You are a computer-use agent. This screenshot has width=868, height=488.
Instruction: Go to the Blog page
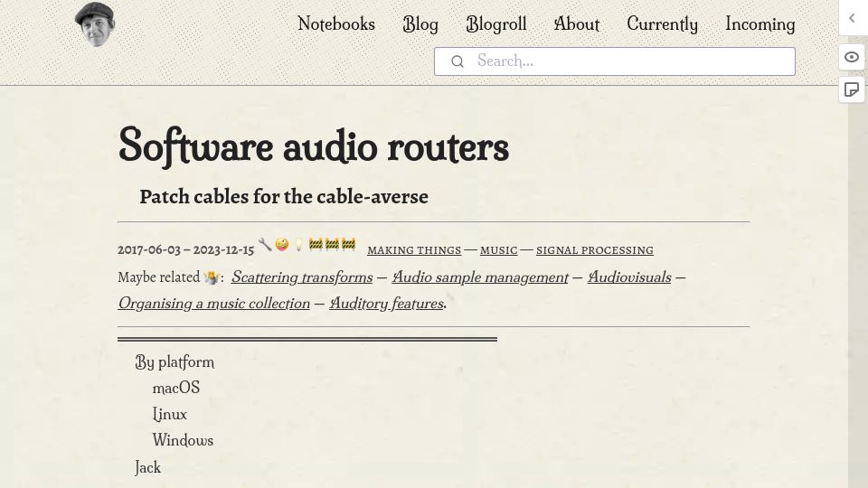[x=420, y=23]
